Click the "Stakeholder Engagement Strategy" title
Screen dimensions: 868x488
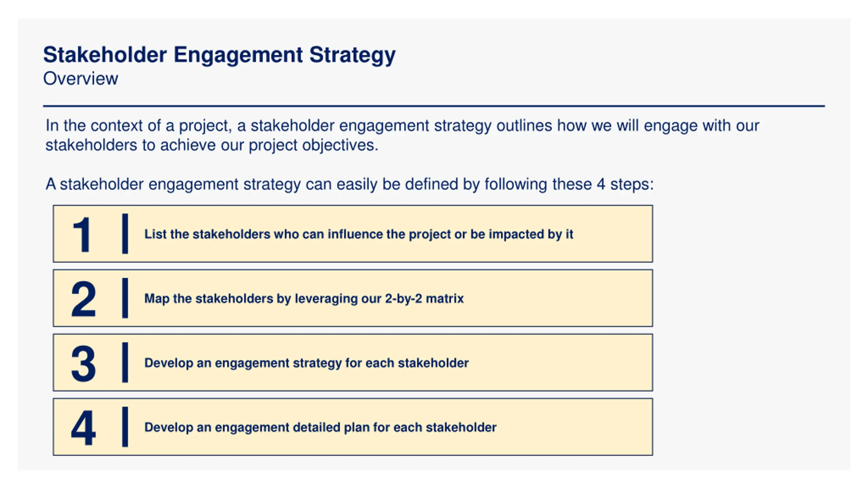click(x=219, y=55)
